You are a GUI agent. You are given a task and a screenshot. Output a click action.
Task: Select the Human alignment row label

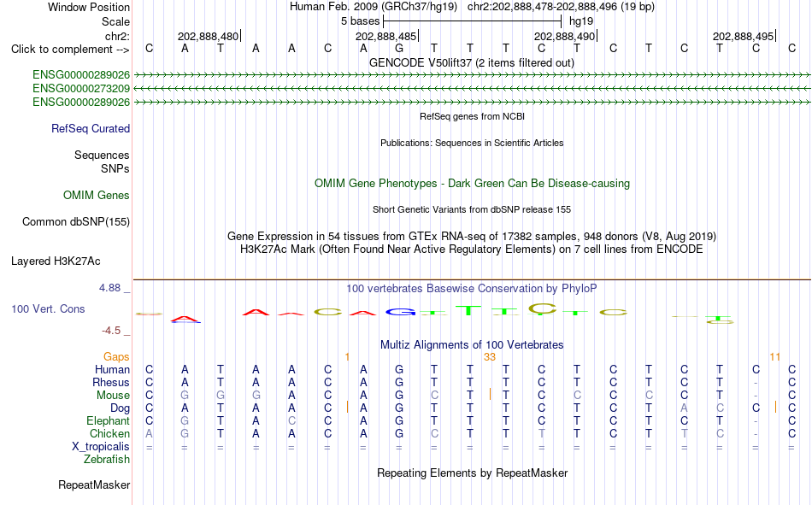112,370
